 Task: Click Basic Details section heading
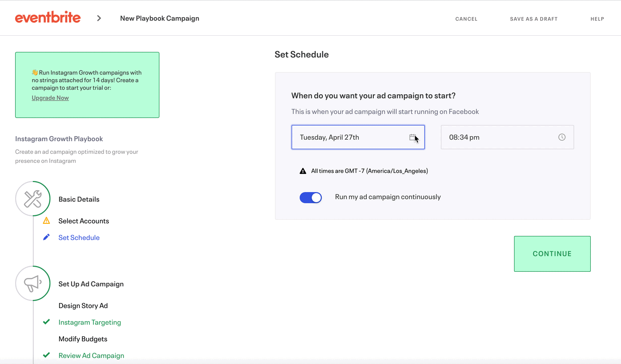[79, 199]
